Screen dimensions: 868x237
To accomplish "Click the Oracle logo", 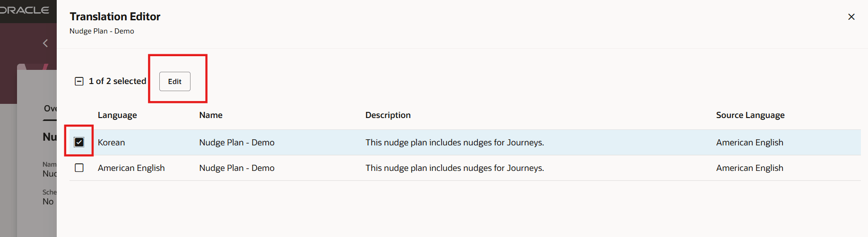I will (x=25, y=10).
